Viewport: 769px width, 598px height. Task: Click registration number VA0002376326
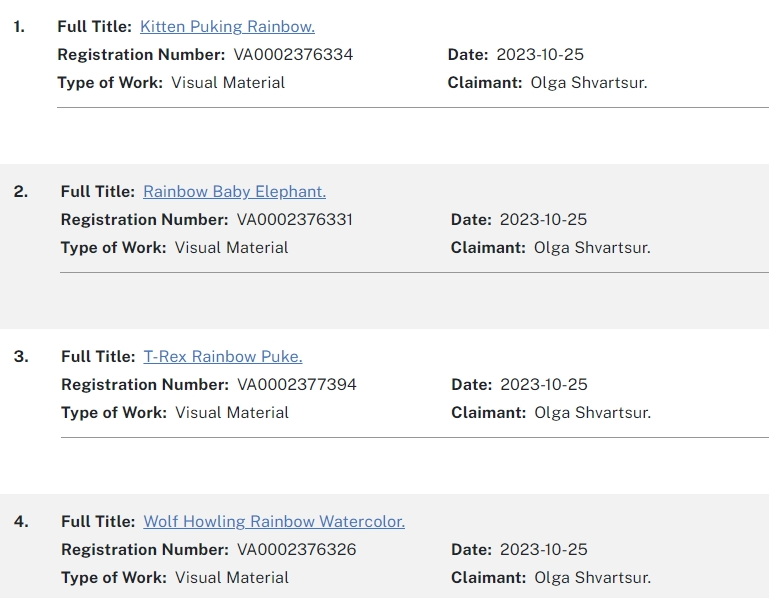296,549
